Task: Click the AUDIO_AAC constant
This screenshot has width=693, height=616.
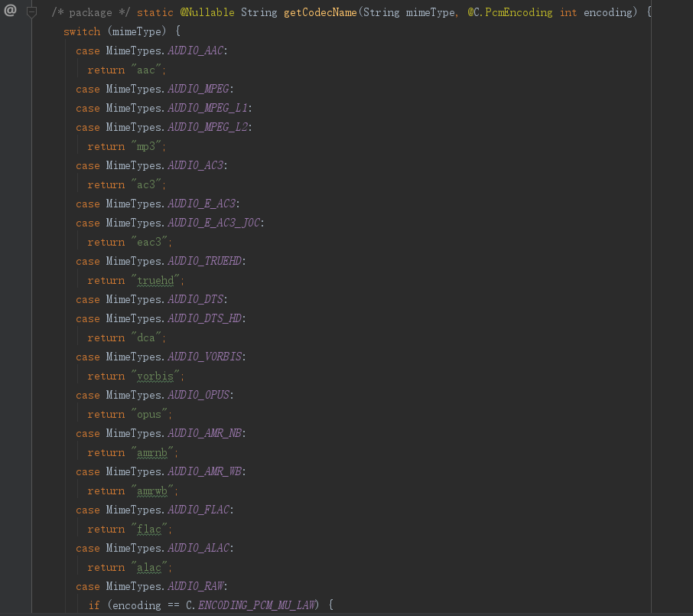Action: click(195, 51)
